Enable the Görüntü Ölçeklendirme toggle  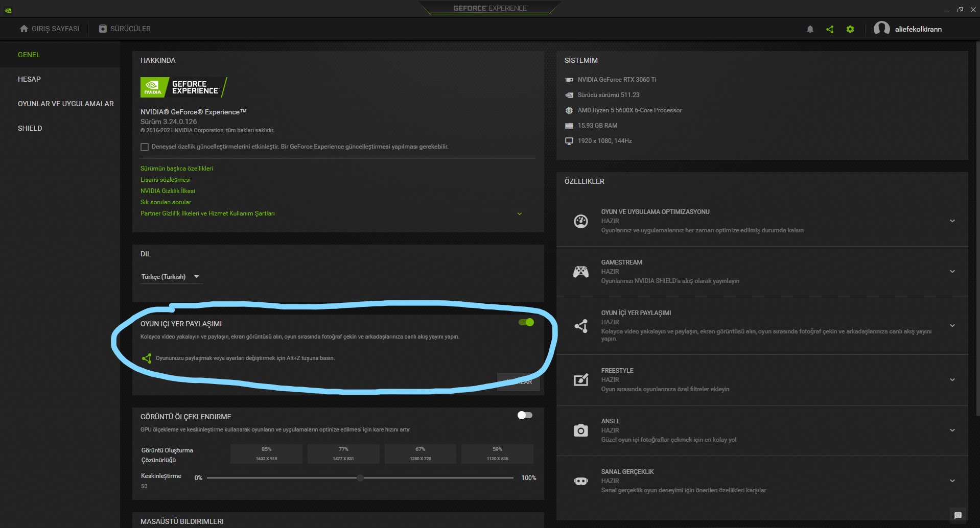tap(525, 415)
